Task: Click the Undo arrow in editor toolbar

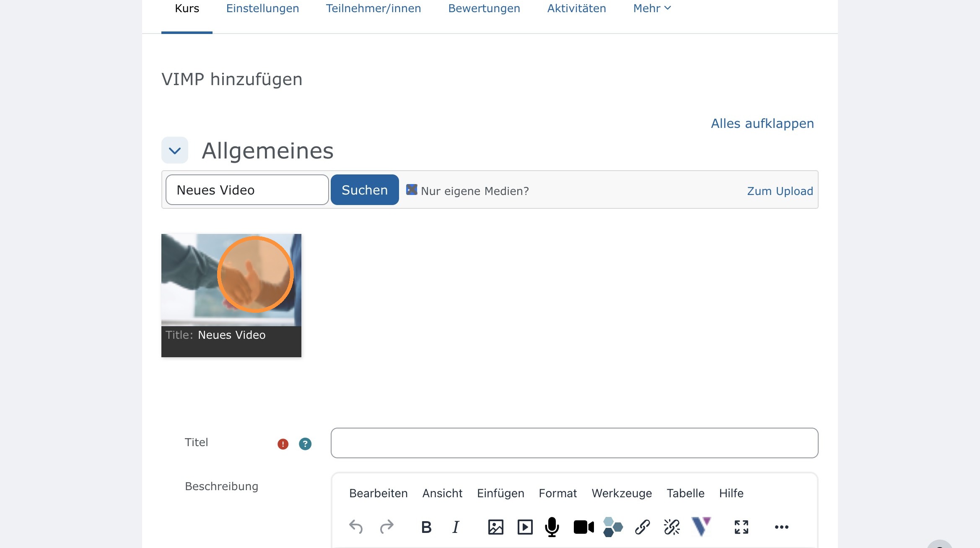Action: [356, 527]
